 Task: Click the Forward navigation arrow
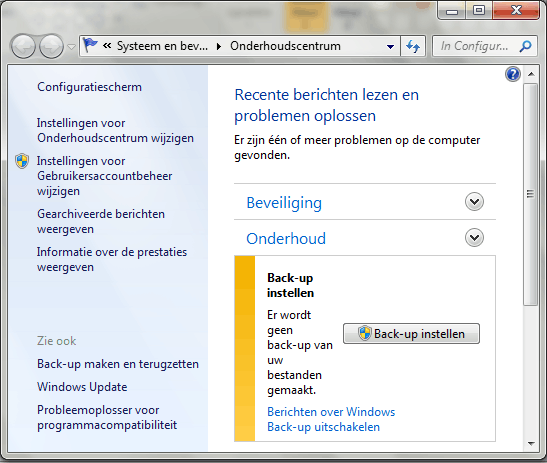click(x=52, y=46)
